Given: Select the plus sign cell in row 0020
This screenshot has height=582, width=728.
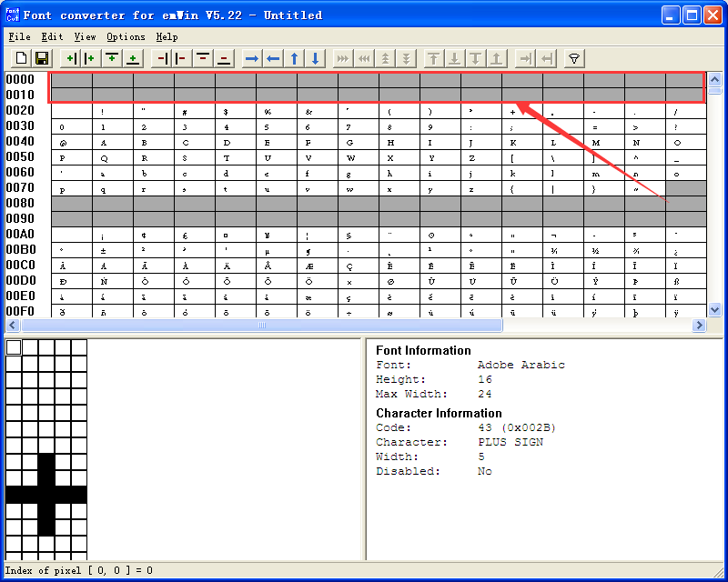Looking at the screenshot, I should (x=521, y=111).
